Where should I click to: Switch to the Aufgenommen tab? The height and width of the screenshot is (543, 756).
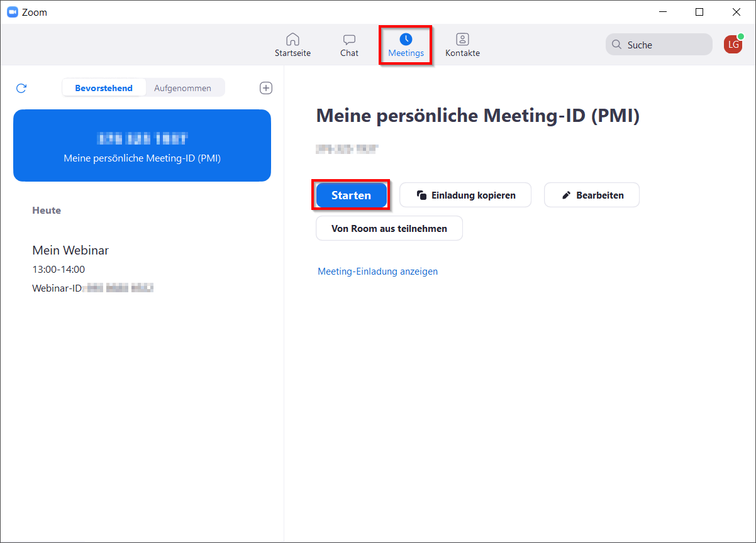tap(182, 88)
